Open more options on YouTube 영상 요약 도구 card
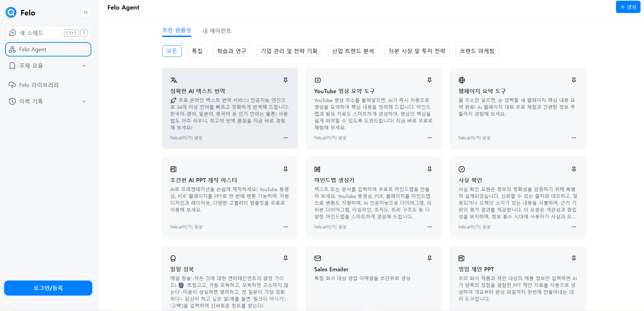The width and height of the screenshot is (644, 311). point(430,138)
